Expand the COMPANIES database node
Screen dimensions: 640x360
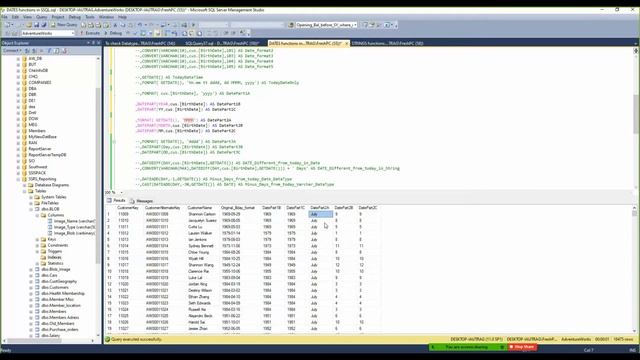click(18, 82)
